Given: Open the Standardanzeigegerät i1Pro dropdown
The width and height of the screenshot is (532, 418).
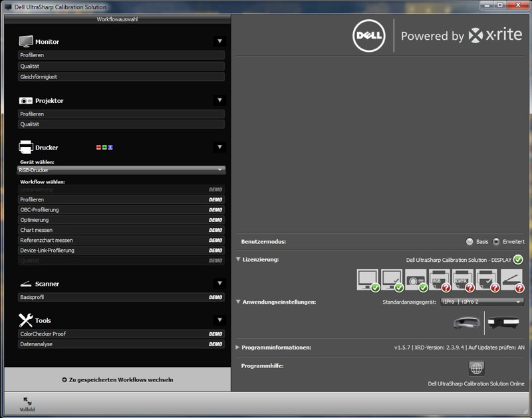Looking at the screenshot, I should pyautogui.click(x=482, y=302).
